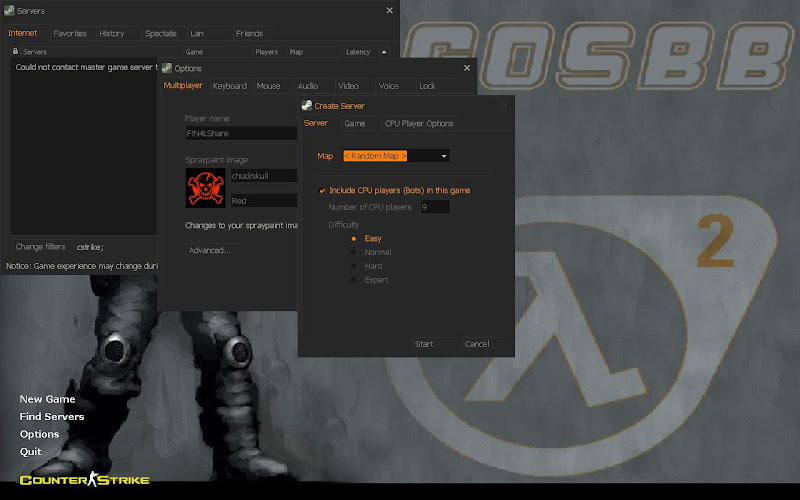This screenshot has height=500, width=800.
Task: Switch to the Game tab in Create Server
Action: pyautogui.click(x=355, y=123)
